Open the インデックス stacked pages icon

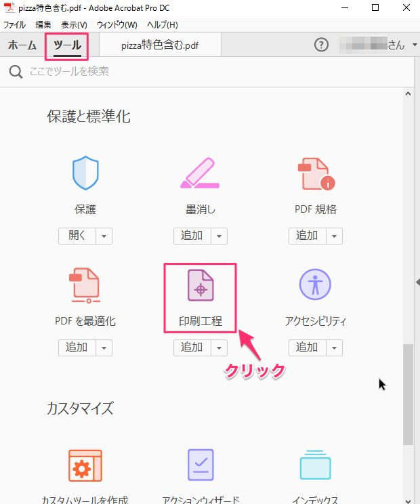tap(315, 465)
